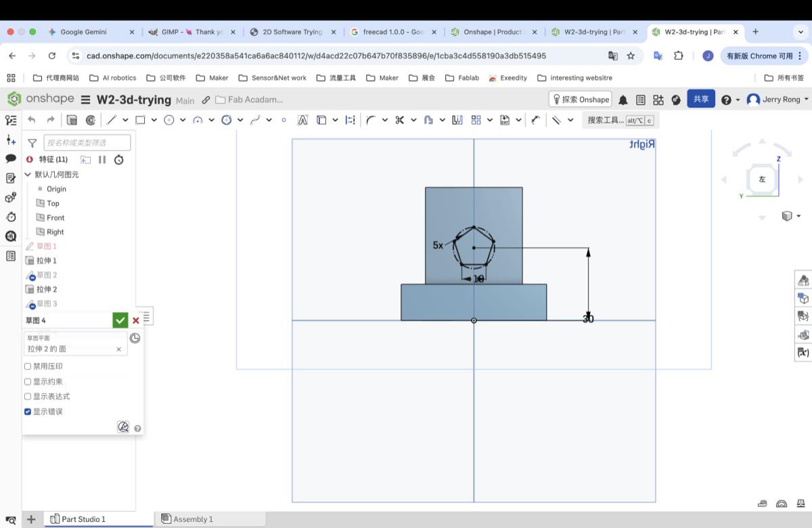Viewport: 812px width, 528px height.
Task: Click the Undo arrow in sketch toolbar
Action: [31, 120]
